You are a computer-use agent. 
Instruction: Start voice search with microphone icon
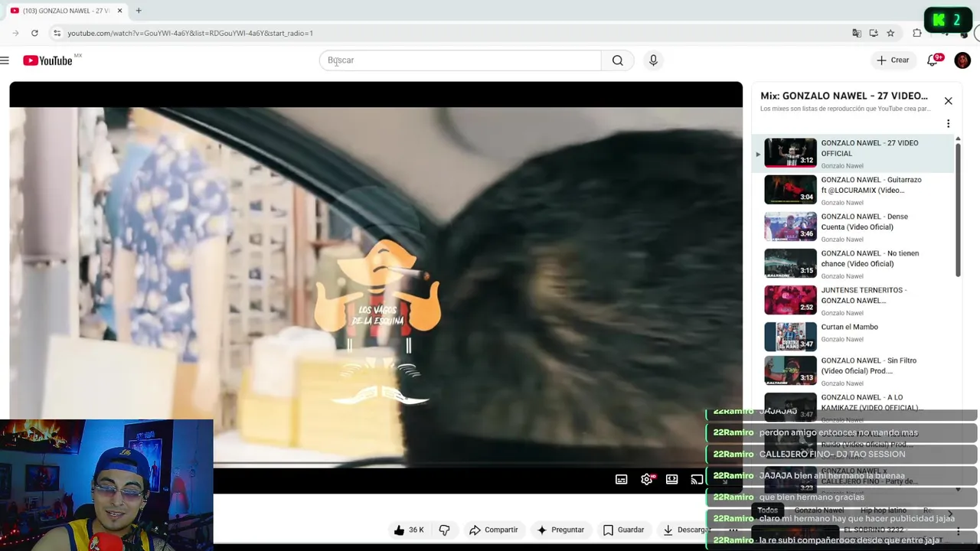[x=653, y=60]
